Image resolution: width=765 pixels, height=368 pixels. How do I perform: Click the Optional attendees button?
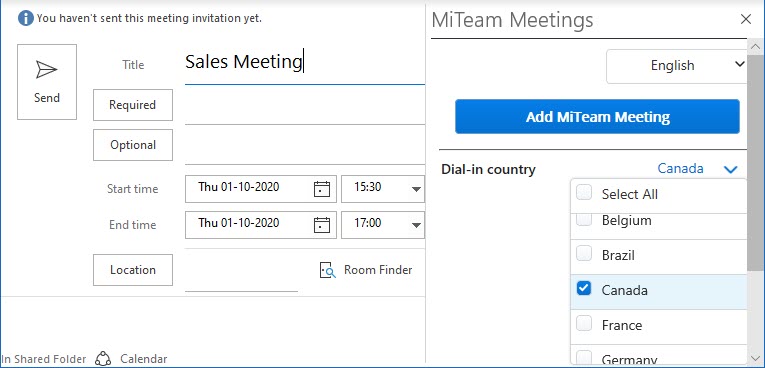pos(133,145)
